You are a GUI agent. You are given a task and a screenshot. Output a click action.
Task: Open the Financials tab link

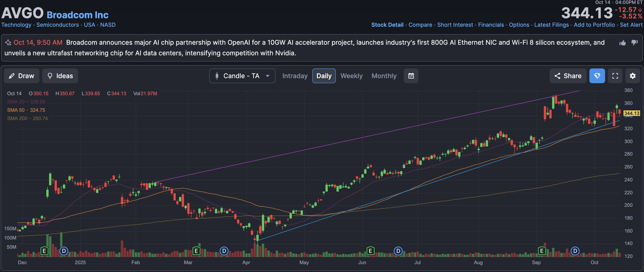click(x=491, y=25)
